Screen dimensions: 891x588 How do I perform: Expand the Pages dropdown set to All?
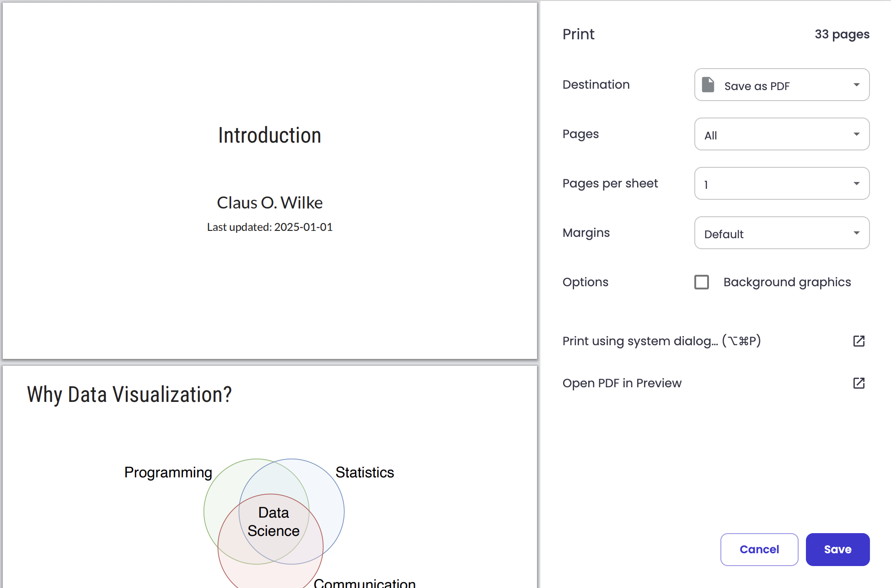[781, 134]
